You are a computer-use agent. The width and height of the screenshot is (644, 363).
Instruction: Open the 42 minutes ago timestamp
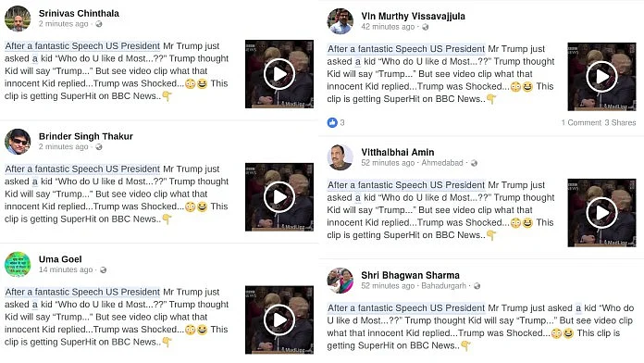tap(388, 27)
